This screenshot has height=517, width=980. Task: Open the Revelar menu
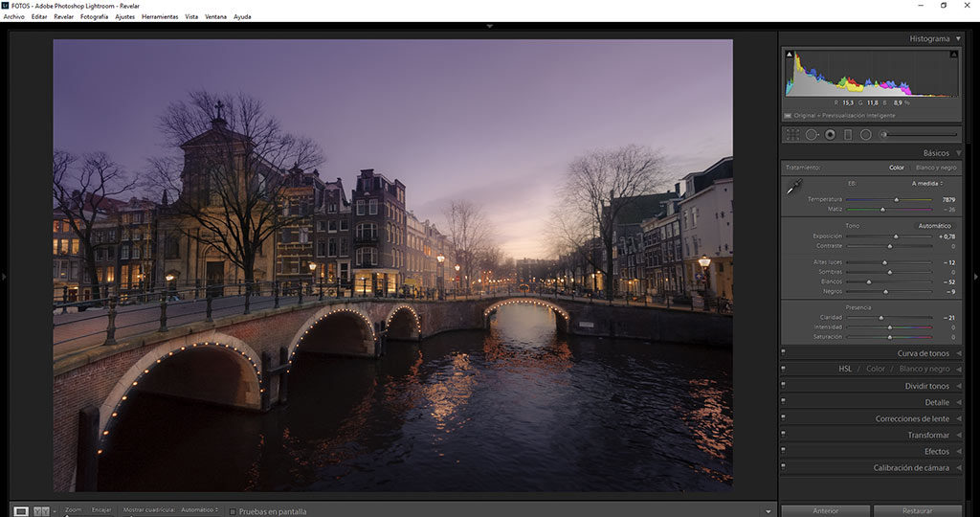63,16
